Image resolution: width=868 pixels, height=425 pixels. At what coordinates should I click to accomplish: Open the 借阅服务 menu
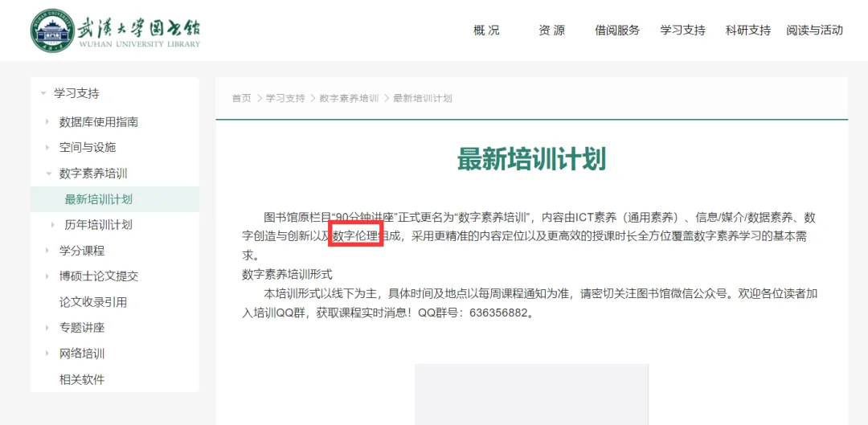[x=617, y=31]
